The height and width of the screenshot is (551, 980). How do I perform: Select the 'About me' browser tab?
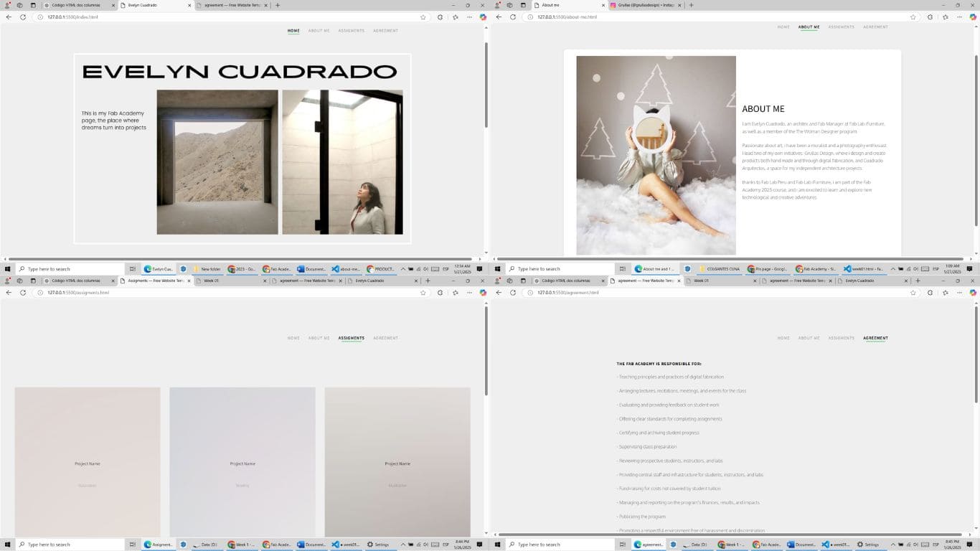pyautogui.click(x=568, y=5)
